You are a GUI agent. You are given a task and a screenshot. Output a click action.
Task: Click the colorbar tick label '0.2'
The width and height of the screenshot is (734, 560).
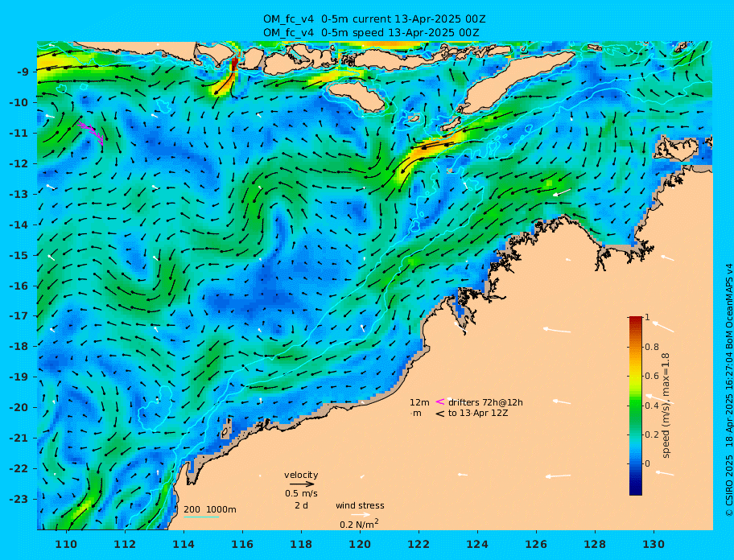[652, 434]
